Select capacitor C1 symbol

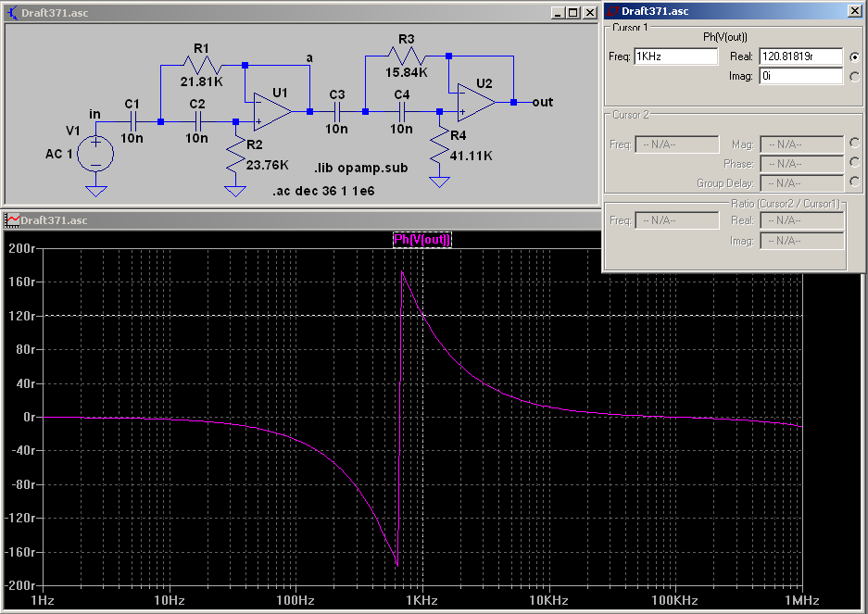[x=132, y=121]
